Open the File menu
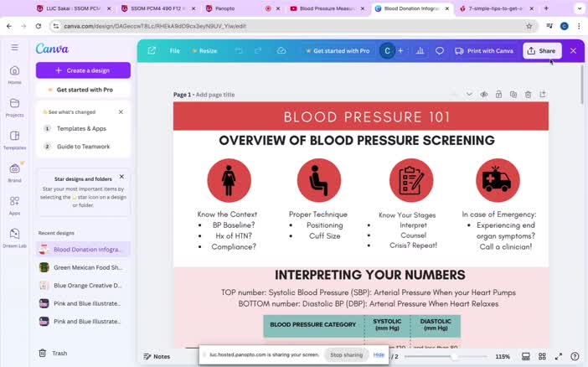 175,50
